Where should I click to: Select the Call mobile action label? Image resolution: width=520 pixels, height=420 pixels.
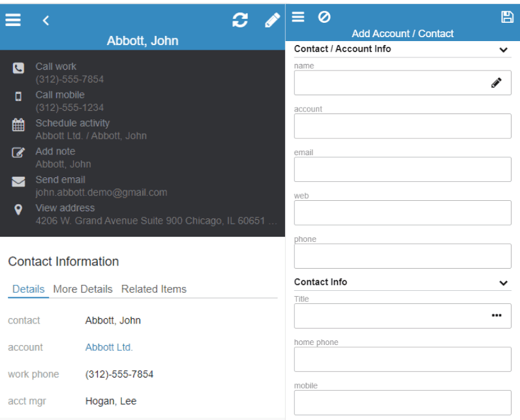[60, 95]
